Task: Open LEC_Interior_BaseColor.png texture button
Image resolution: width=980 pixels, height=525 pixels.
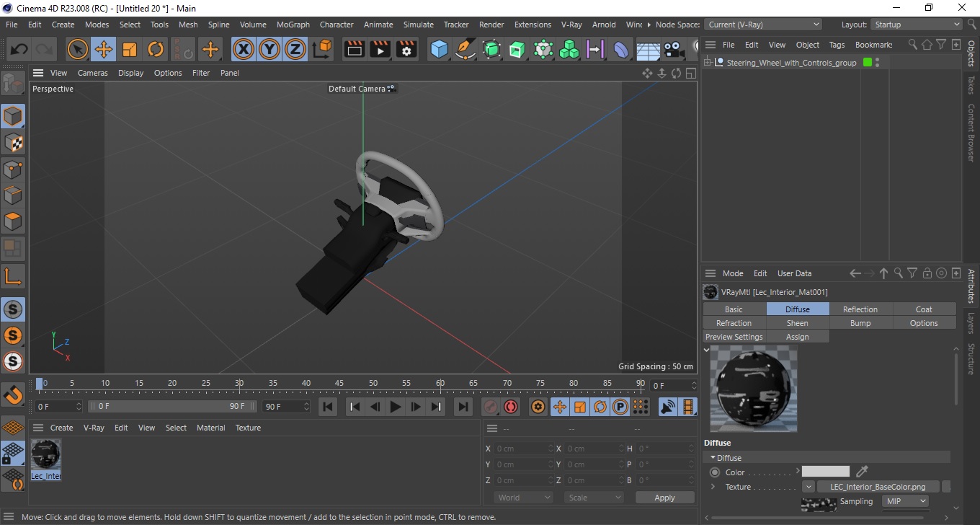Action: pyautogui.click(x=877, y=487)
